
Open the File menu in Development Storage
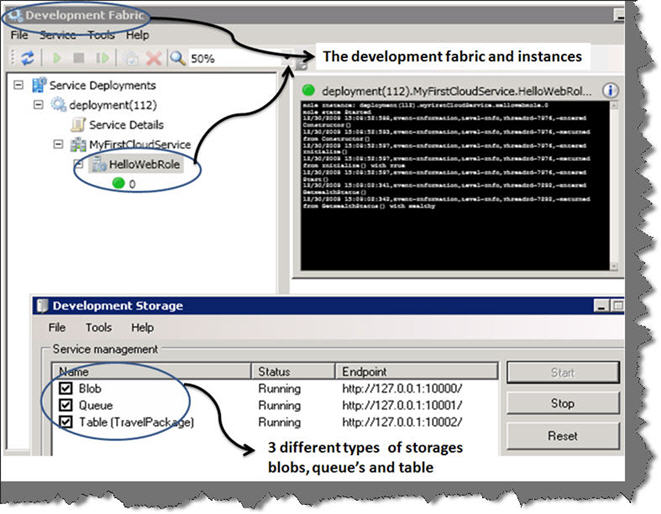pos(57,328)
